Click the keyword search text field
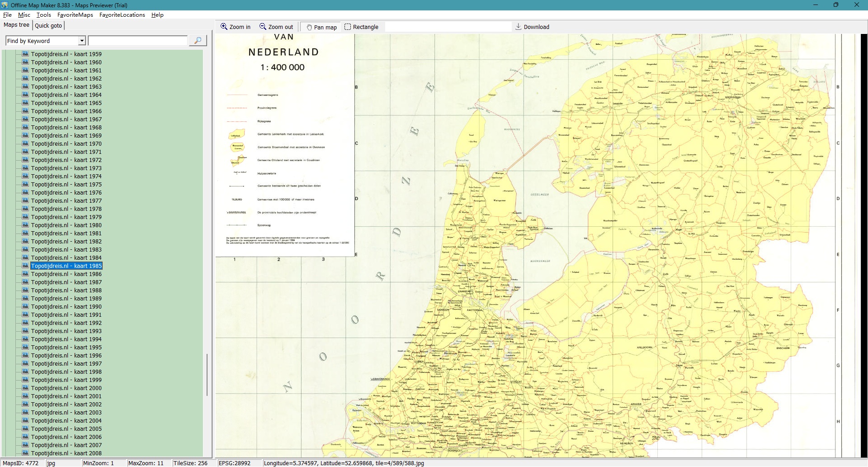 [137, 41]
